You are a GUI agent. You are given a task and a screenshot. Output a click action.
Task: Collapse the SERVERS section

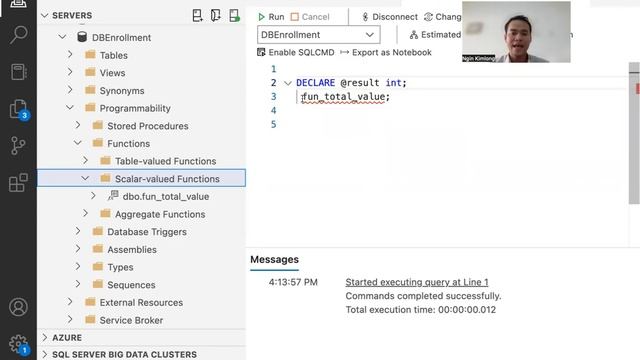[44, 16]
